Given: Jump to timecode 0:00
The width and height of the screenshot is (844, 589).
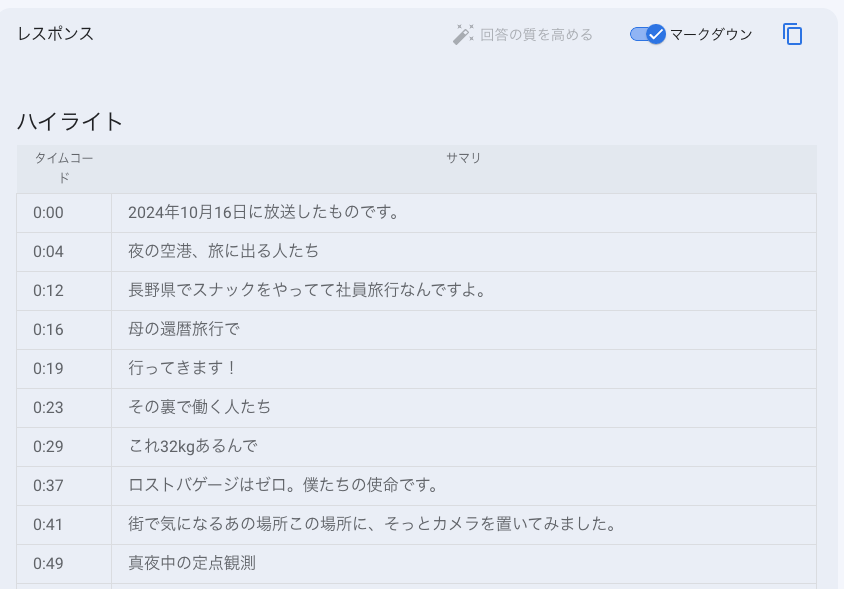Looking at the screenshot, I should pyautogui.click(x=48, y=211).
